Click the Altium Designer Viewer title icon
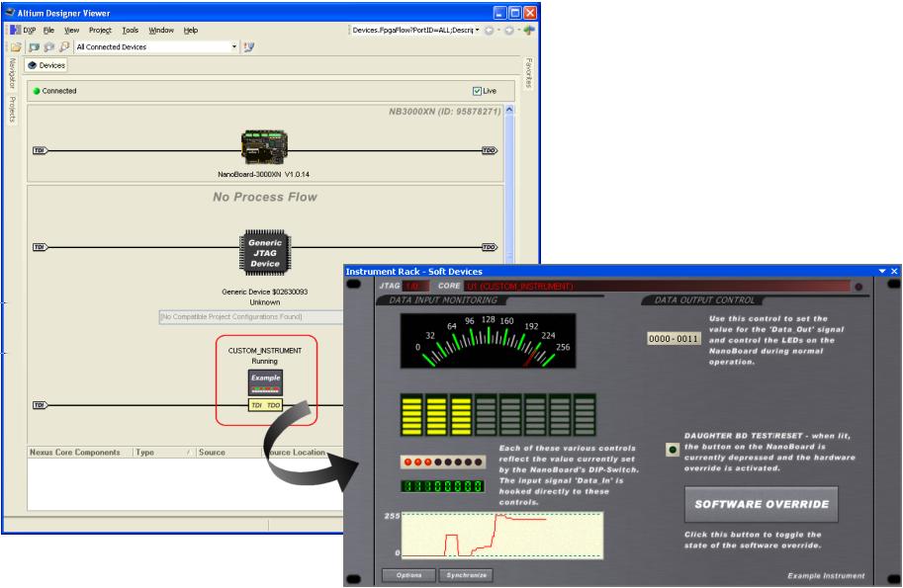 (10, 13)
